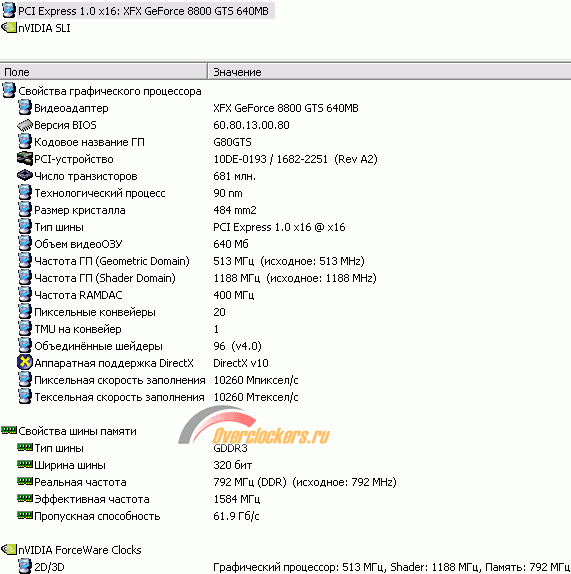Select the 'Пиксельные конвейеры' field label
The width and height of the screenshot is (571, 574).
[95, 312]
